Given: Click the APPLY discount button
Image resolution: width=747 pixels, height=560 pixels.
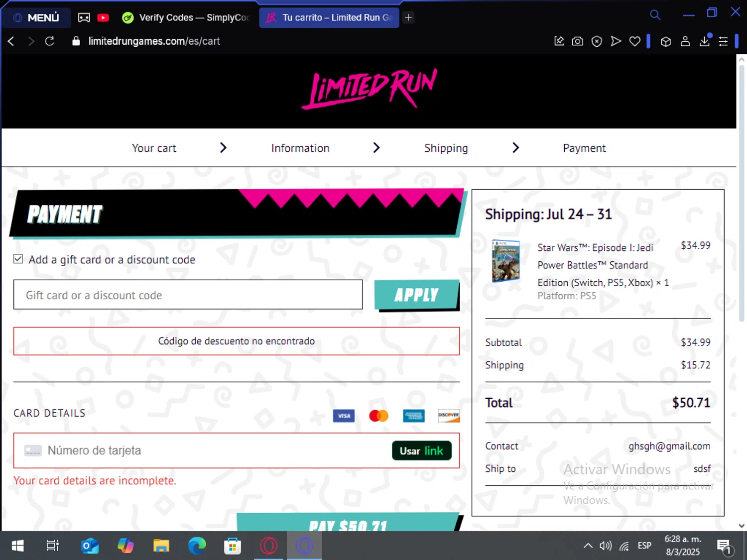Looking at the screenshot, I should tap(417, 295).
